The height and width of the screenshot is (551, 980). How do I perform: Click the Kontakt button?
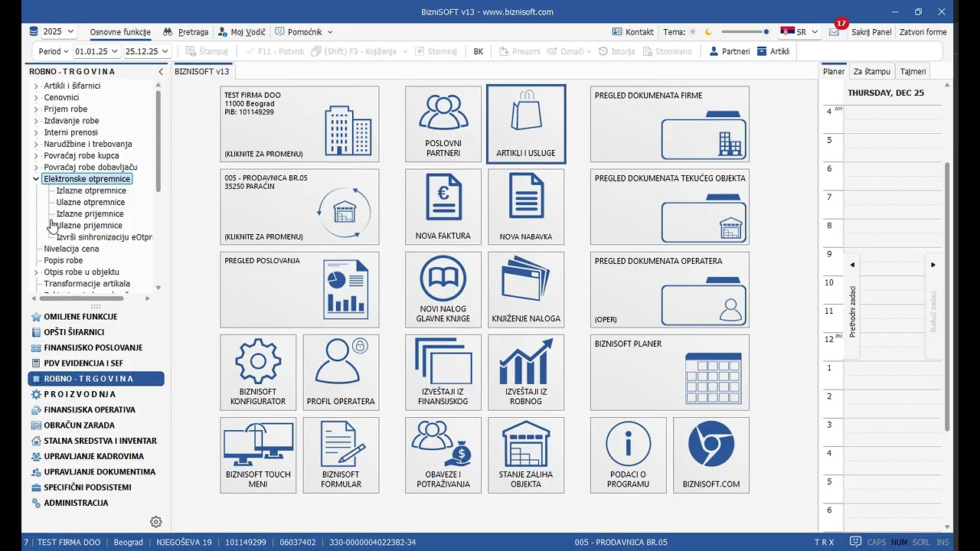pyautogui.click(x=633, y=32)
